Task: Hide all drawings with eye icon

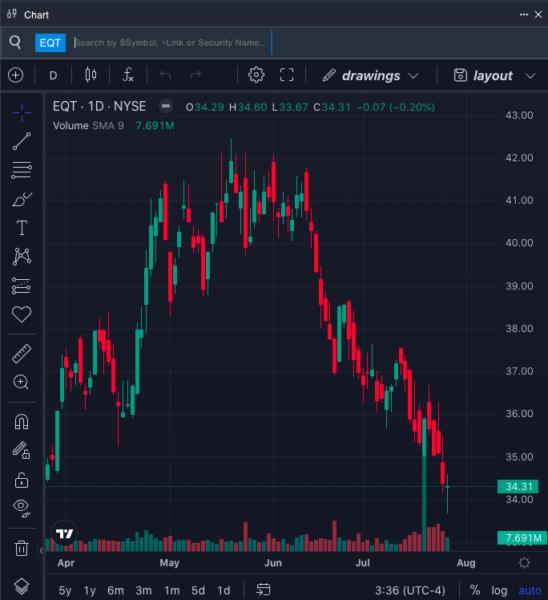Action: click(x=21, y=508)
